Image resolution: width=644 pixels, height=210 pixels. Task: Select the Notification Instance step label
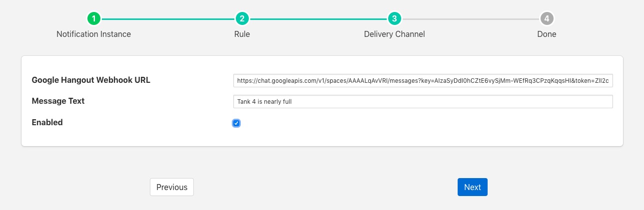(x=93, y=34)
